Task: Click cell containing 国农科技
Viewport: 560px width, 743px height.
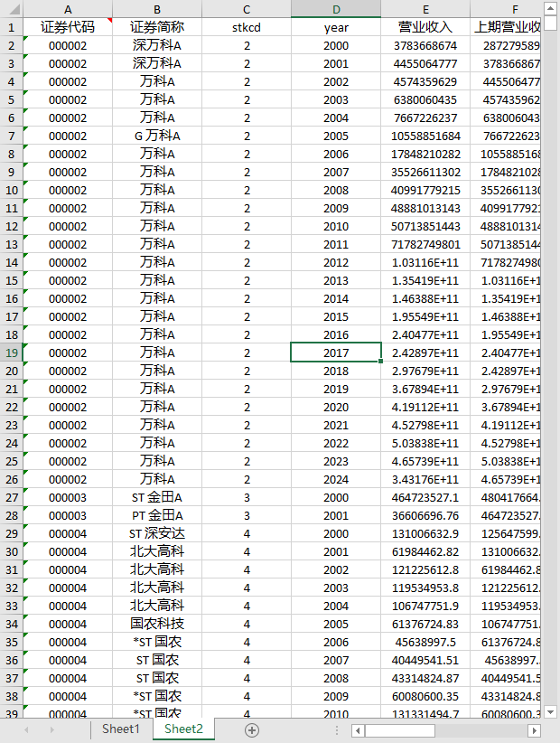Action: click(157, 624)
